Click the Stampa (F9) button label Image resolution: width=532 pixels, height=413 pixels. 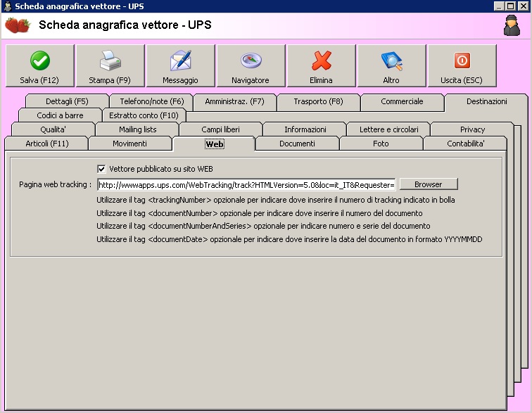[110, 80]
